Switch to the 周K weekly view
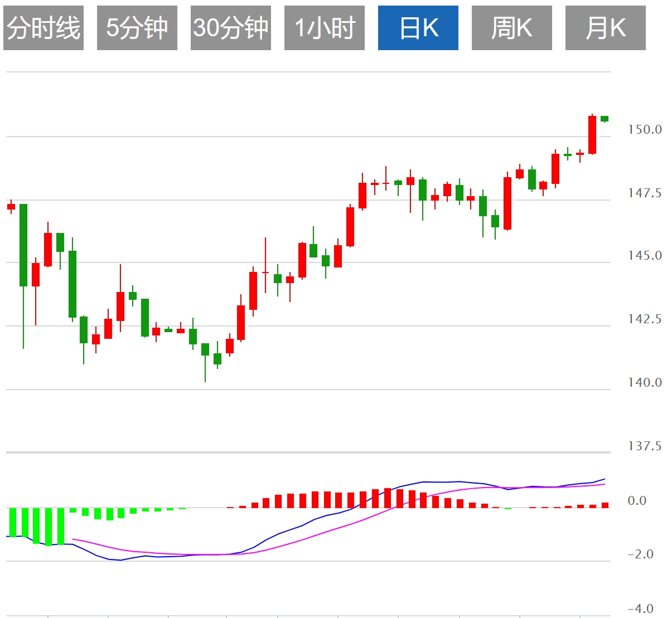 pyautogui.click(x=512, y=28)
